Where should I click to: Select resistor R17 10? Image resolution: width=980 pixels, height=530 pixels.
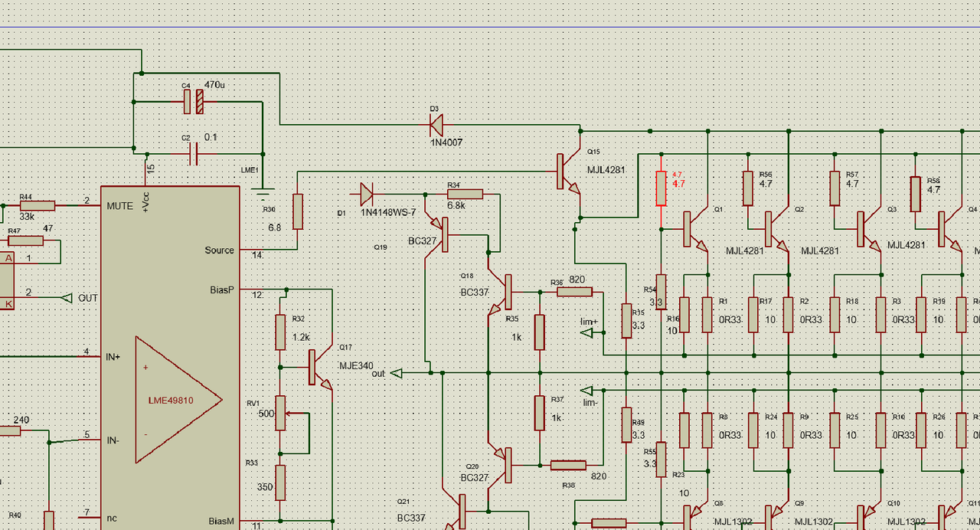pyautogui.click(x=753, y=314)
